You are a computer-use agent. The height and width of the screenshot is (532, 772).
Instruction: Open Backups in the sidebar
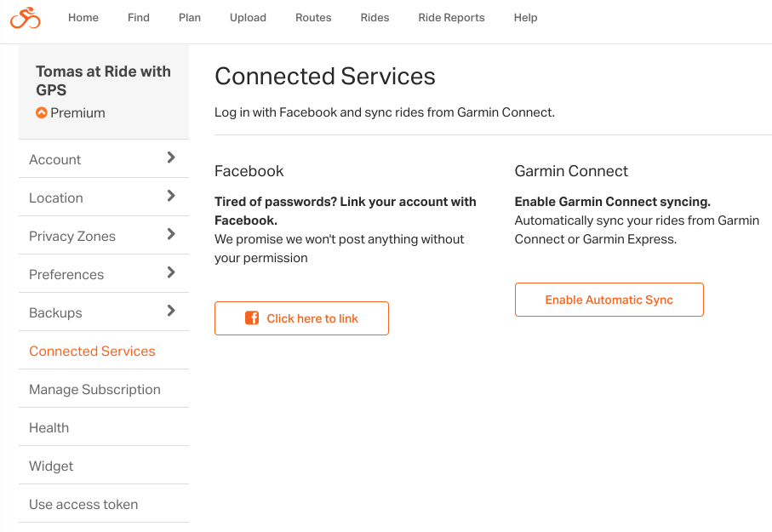(104, 312)
